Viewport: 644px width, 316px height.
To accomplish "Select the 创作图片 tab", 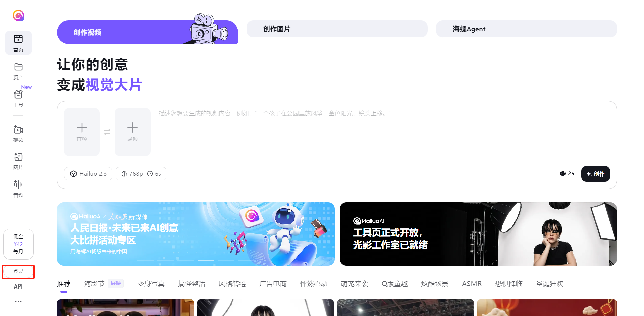I will click(337, 29).
